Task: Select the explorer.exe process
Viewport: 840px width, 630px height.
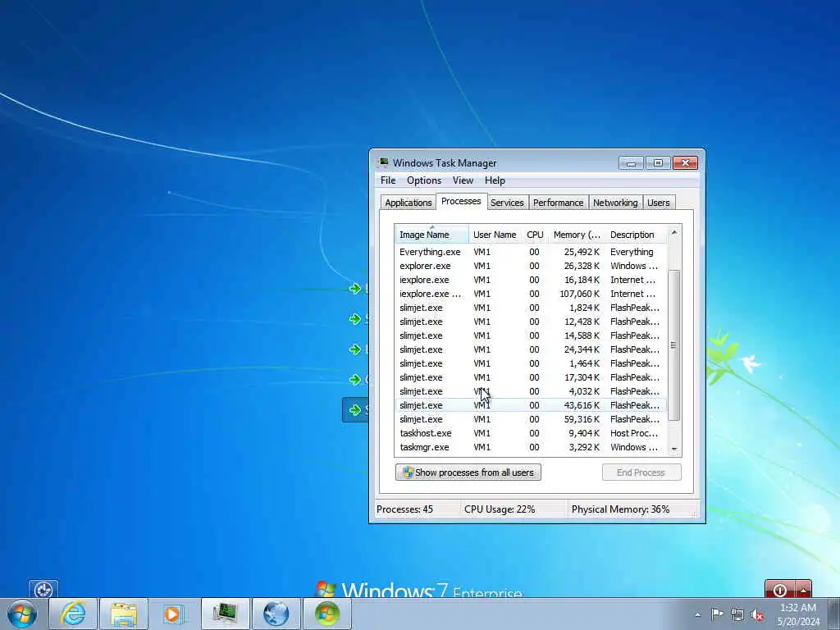Action: [531, 266]
